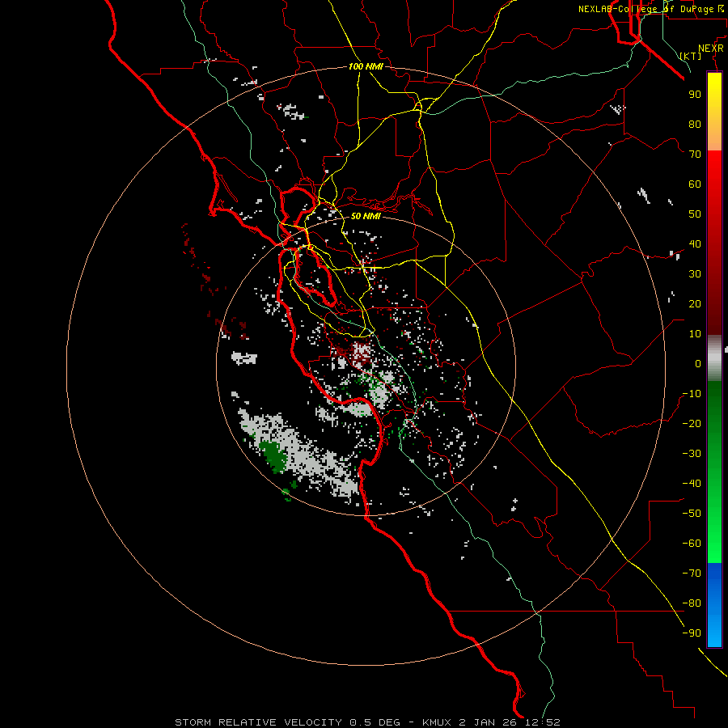Select the 0 value on the velocity scale
The image size is (728, 728).
698,363
